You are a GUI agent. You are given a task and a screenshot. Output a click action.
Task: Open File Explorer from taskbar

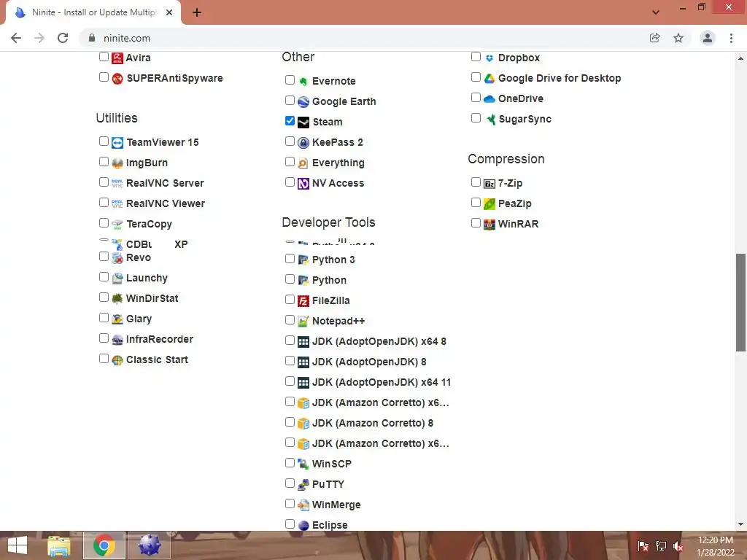click(x=59, y=545)
